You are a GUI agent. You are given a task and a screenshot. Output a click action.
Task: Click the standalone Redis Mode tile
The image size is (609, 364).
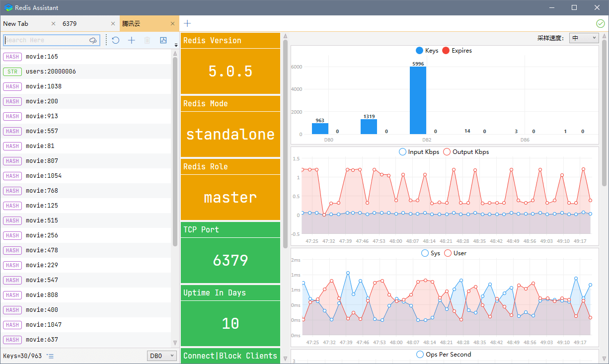coord(230,127)
